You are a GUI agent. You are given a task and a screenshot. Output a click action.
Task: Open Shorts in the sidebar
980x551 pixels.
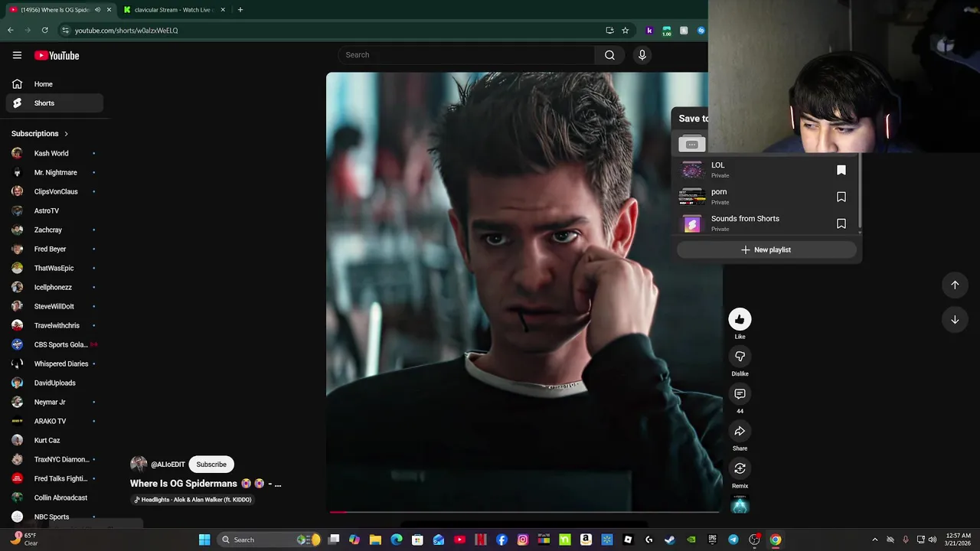click(54, 103)
